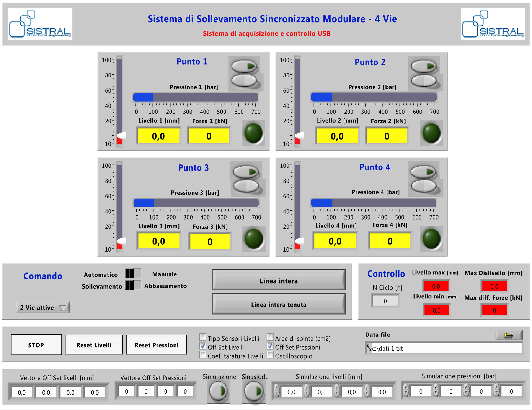Viewport: 532px width, 410px height.
Task: Uncheck Off Set Pressioni checkbox
Action: [x=270, y=346]
